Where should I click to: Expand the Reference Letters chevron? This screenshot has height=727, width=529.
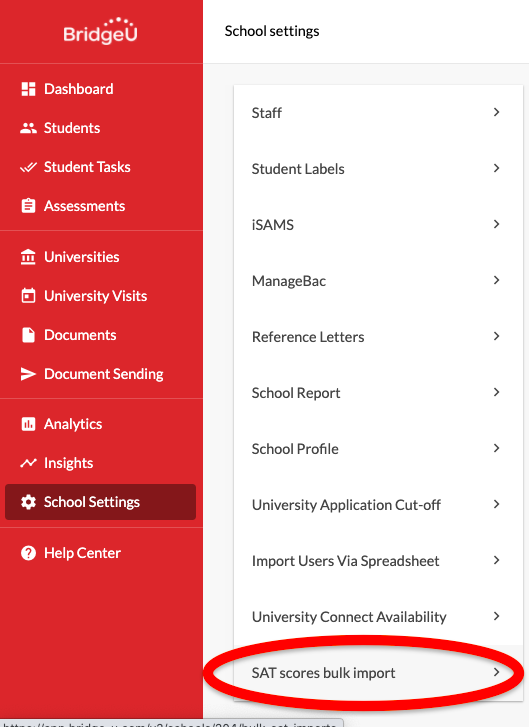(x=497, y=336)
